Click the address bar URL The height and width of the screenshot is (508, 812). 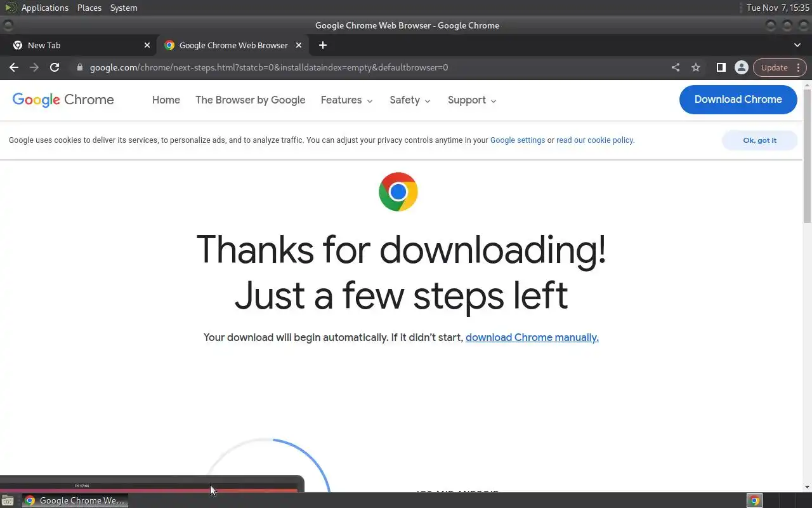coord(269,67)
